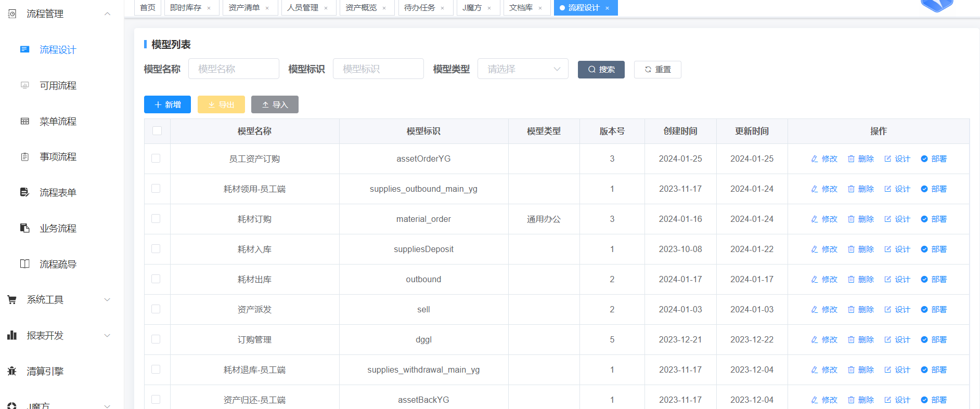
Task: Click 设计 for 员工资产订购 row
Action: (897, 159)
